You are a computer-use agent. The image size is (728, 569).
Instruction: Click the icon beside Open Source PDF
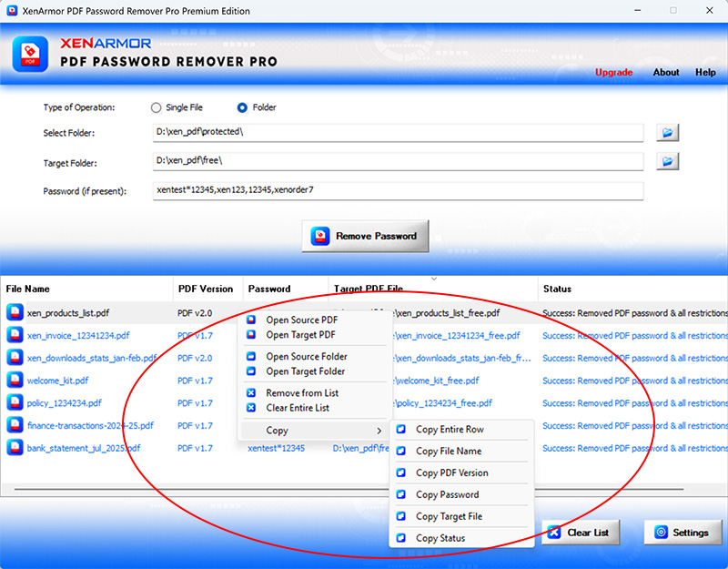(x=251, y=320)
